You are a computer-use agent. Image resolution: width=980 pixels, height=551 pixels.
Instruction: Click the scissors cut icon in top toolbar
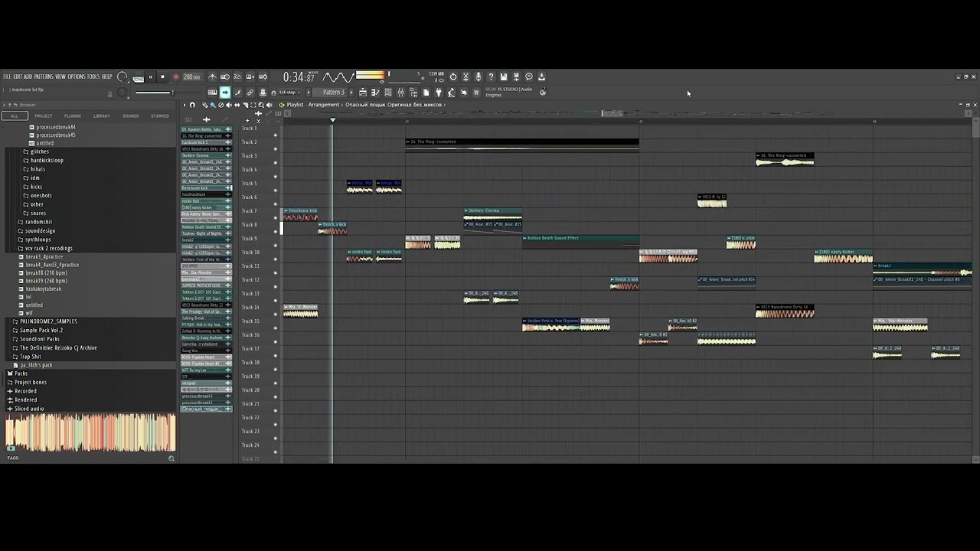coord(466,77)
